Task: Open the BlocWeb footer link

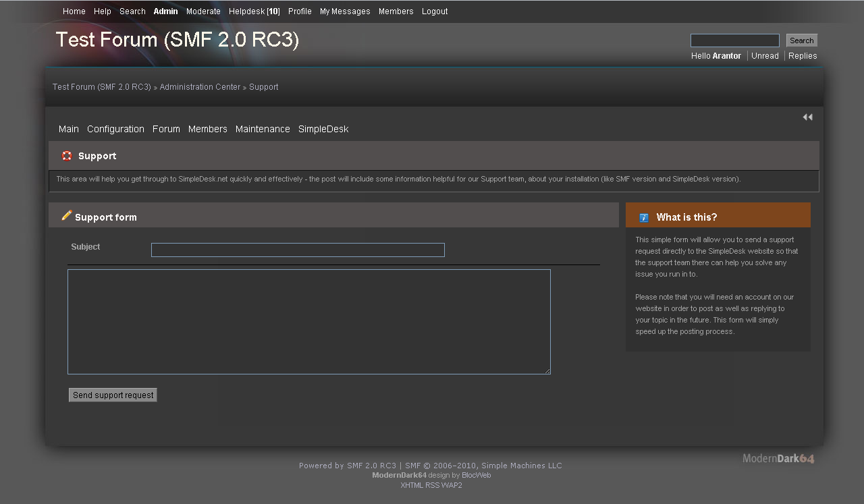Action: (x=477, y=475)
